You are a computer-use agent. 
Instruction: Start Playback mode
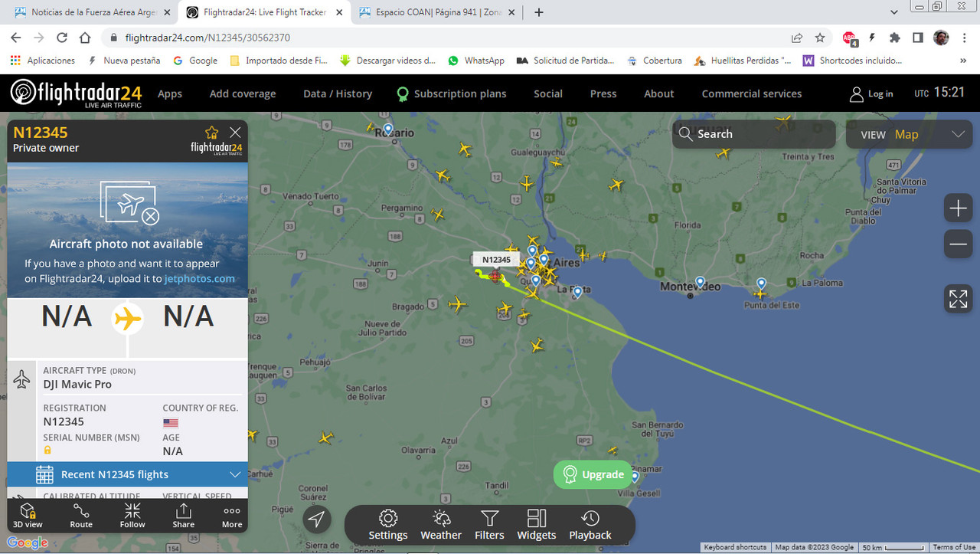point(590,525)
